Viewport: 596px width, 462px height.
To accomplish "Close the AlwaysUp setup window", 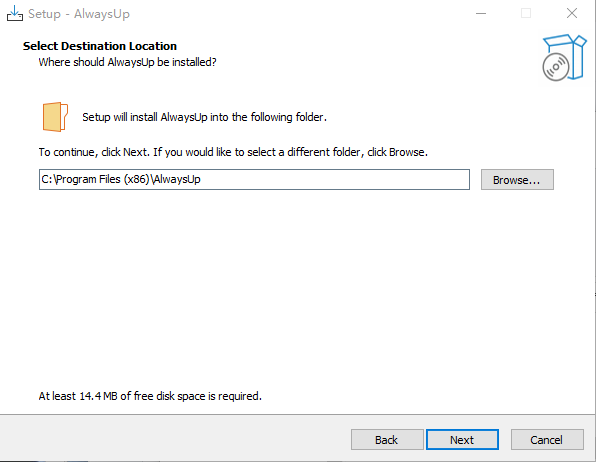I will click(x=571, y=13).
